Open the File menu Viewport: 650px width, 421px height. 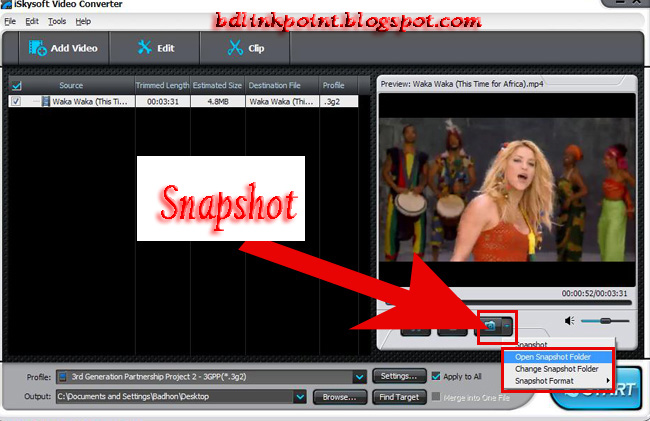tap(10, 21)
